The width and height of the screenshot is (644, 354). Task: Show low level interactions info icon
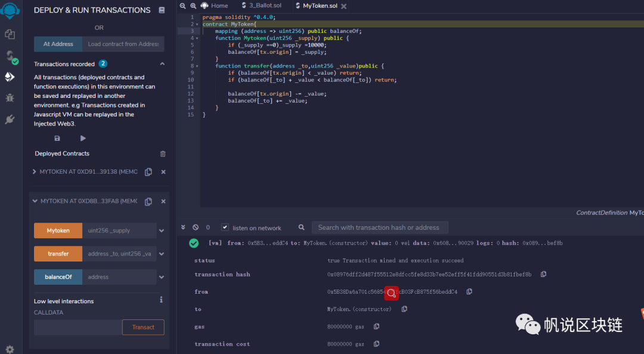pos(161,300)
